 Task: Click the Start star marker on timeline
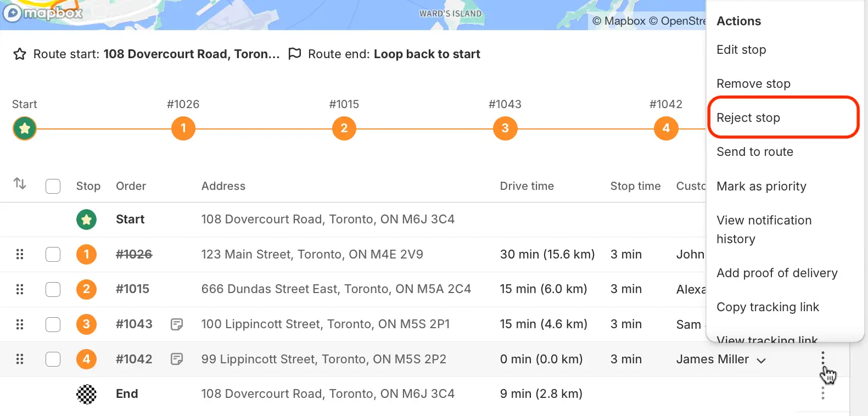pos(25,128)
